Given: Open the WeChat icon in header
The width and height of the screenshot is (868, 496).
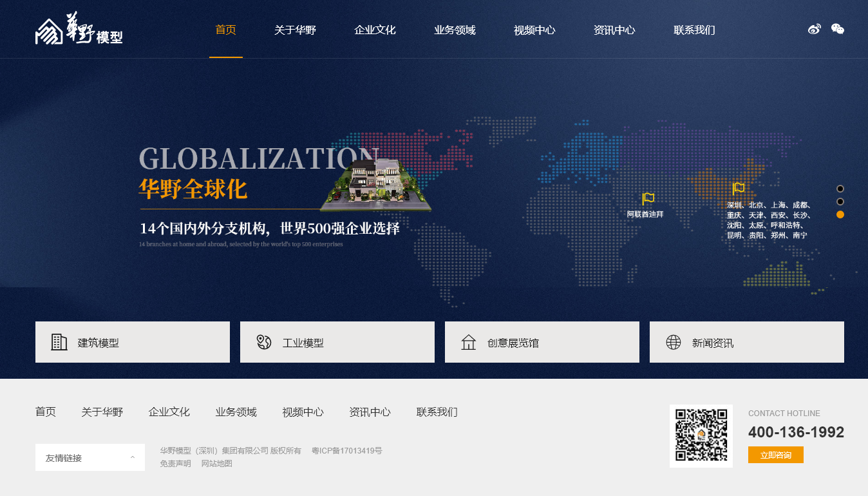Looking at the screenshot, I should (837, 29).
